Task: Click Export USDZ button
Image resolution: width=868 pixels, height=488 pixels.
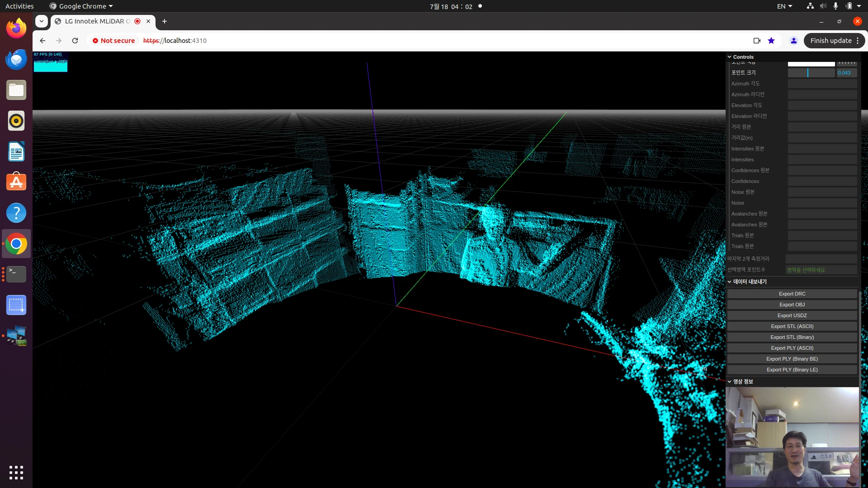Action: (x=792, y=315)
